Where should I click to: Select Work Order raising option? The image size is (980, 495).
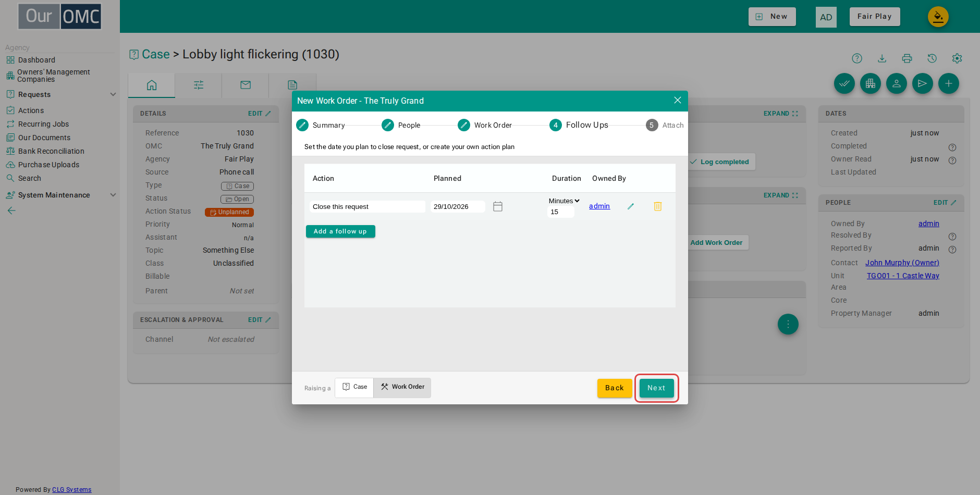coord(402,387)
